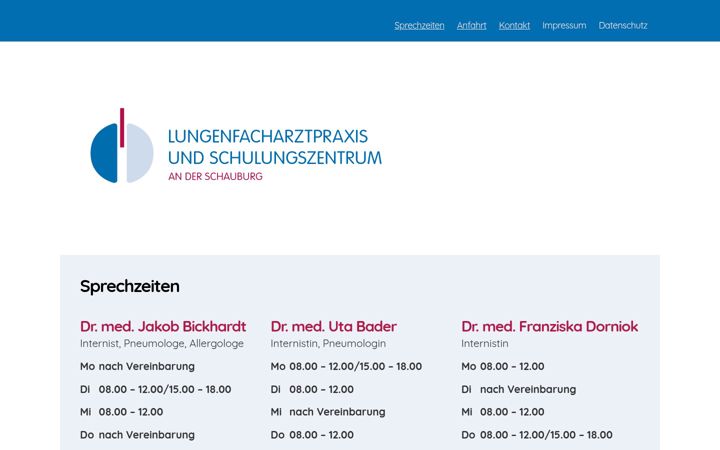Click the Sprechzeiten section heading
Screen dimensions: 720x450
pyautogui.click(x=129, y=286)
